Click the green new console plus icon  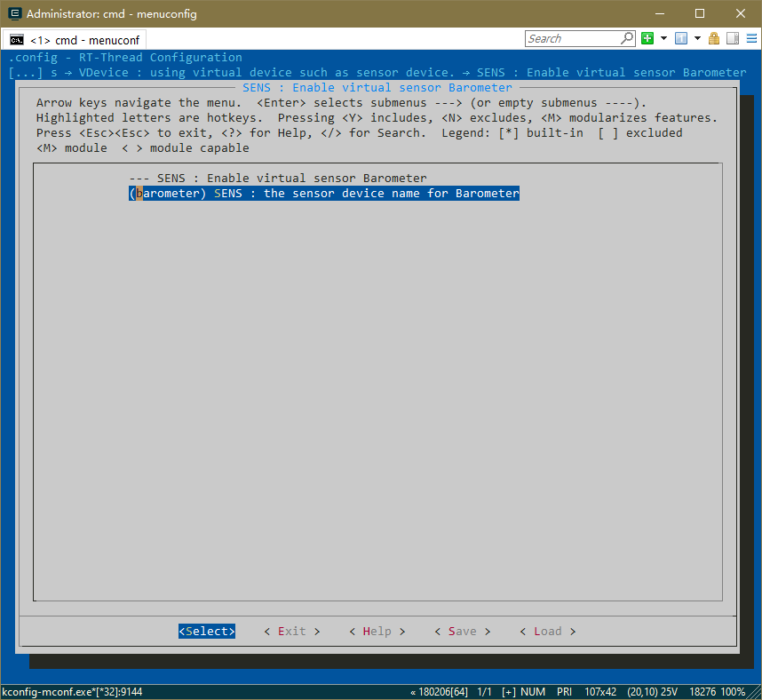647,38
